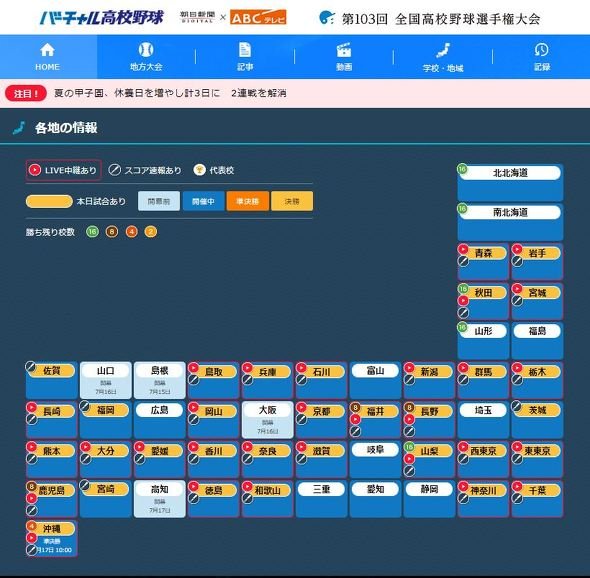Toggle the スコア速報あり filter
This screenshot has height=578, width=590.
[x=145, y=170]
